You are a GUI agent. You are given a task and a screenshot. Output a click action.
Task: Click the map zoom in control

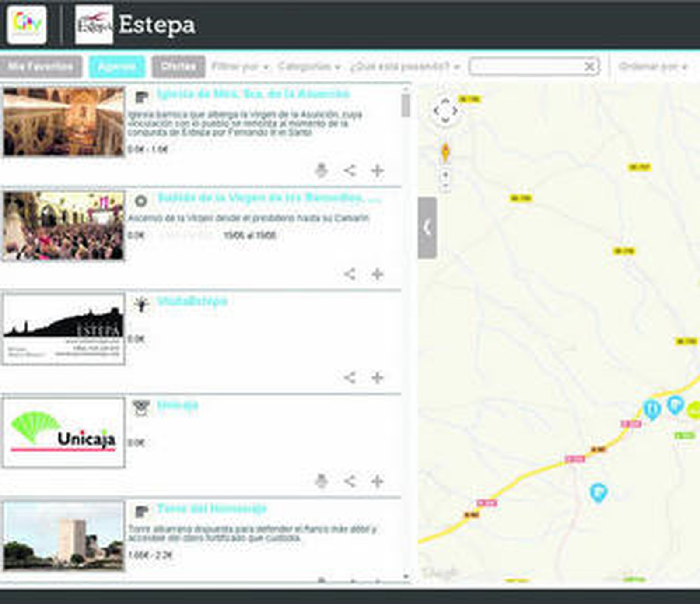click(x=445, y=175)
